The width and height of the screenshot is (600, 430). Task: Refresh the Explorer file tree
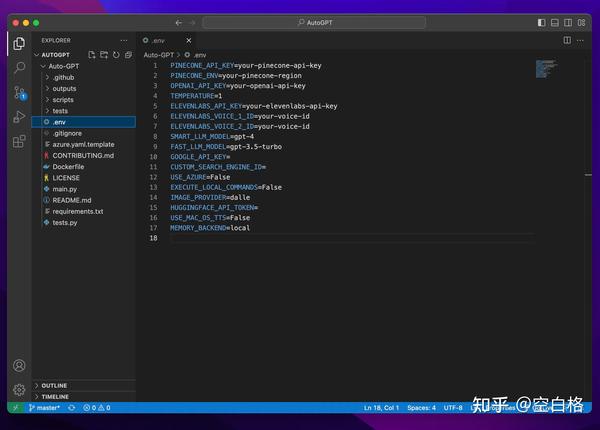(x=116, y=55)
